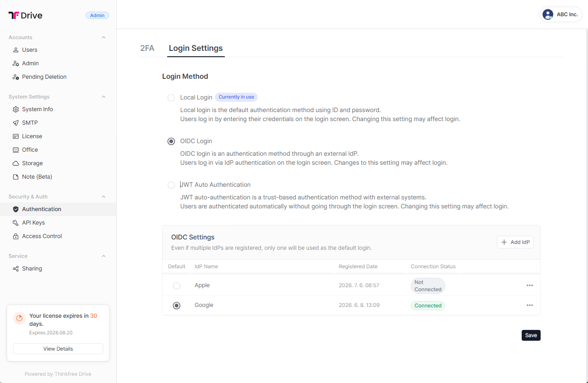Click the green Connected status badge
The image size is (588, 383).
(x=428, y=306)
